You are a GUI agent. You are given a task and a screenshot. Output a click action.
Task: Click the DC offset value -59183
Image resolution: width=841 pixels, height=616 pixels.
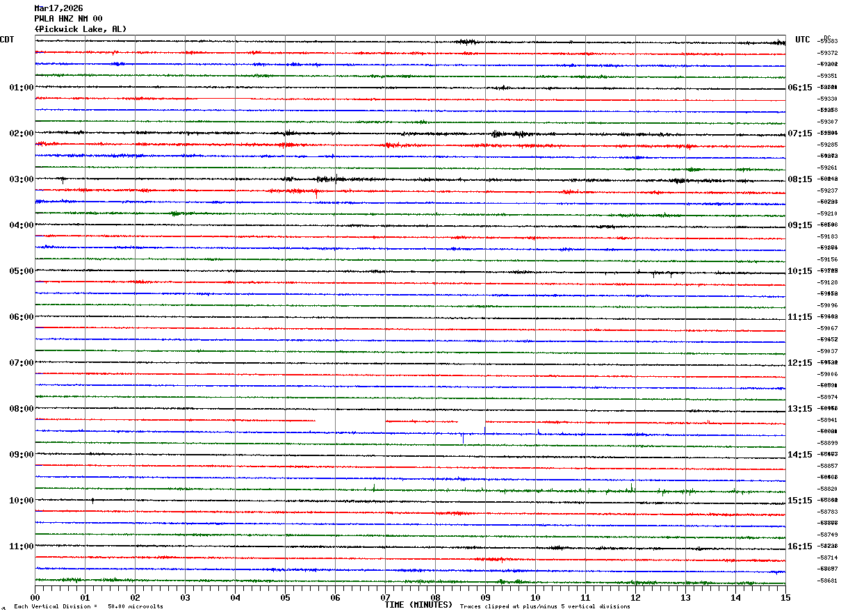[827, 237]
